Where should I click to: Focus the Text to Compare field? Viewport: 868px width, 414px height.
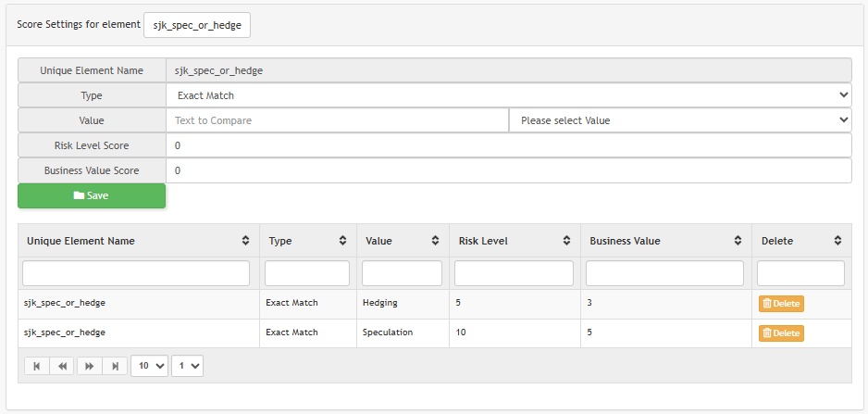(x=337, y=120)
